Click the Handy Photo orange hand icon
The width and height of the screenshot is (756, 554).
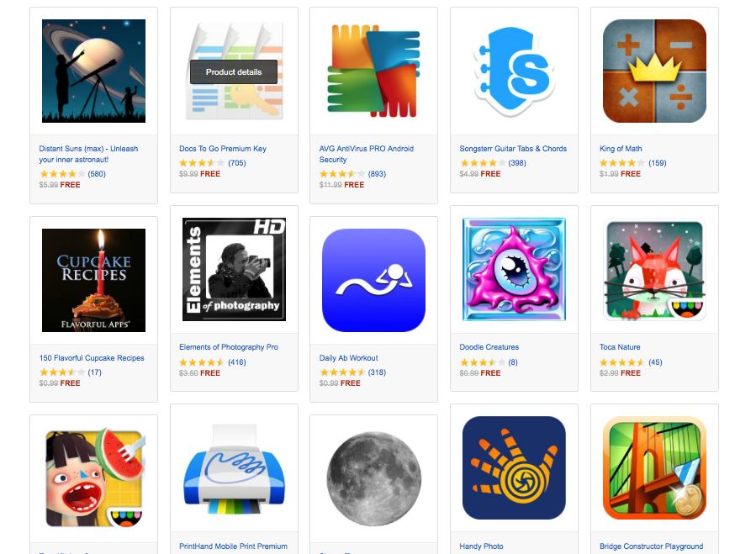pos(514,467)
